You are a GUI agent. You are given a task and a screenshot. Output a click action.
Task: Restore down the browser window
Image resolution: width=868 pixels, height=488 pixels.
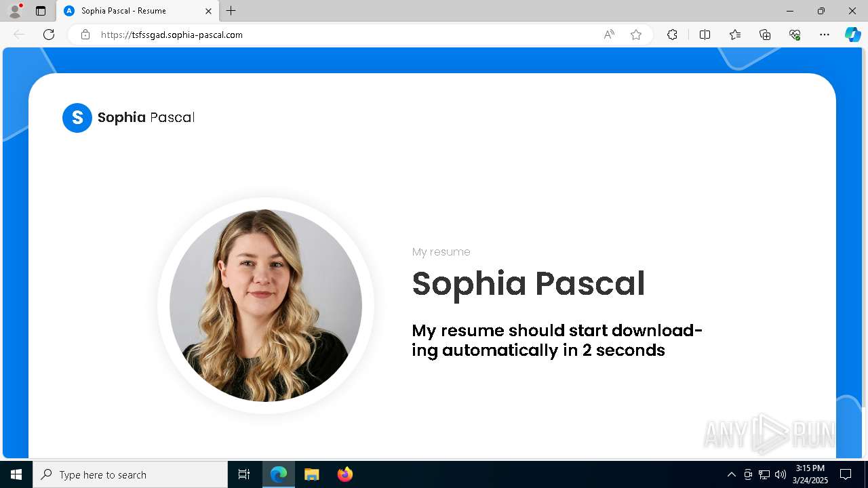tap(821, 11)
